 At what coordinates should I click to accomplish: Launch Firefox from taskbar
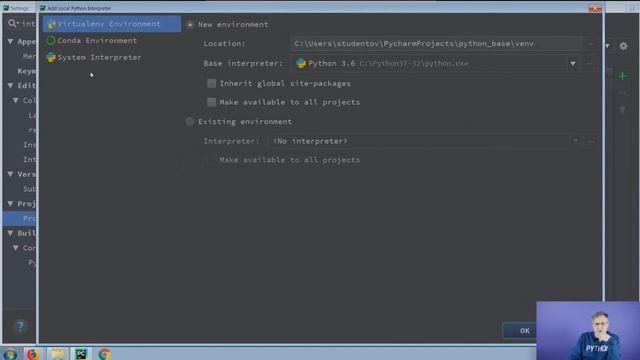(33, 354)
